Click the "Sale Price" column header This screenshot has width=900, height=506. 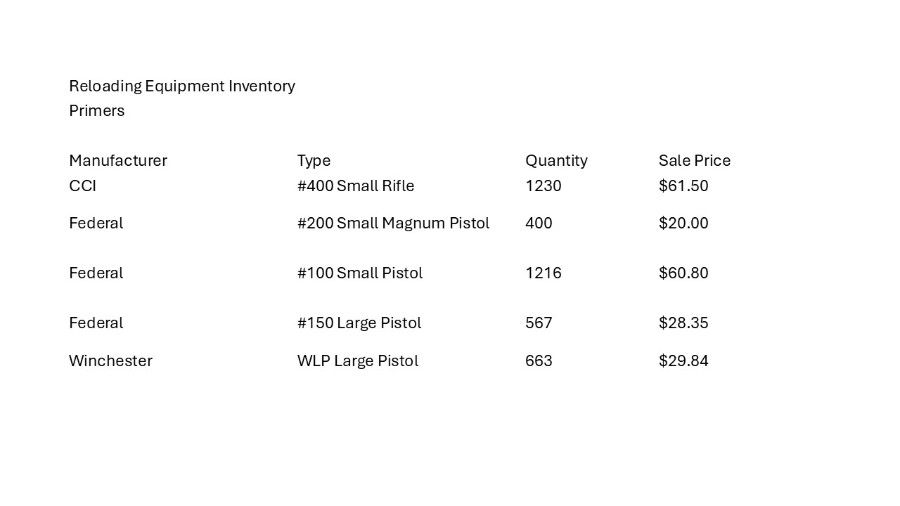click(x=694, y=160)
